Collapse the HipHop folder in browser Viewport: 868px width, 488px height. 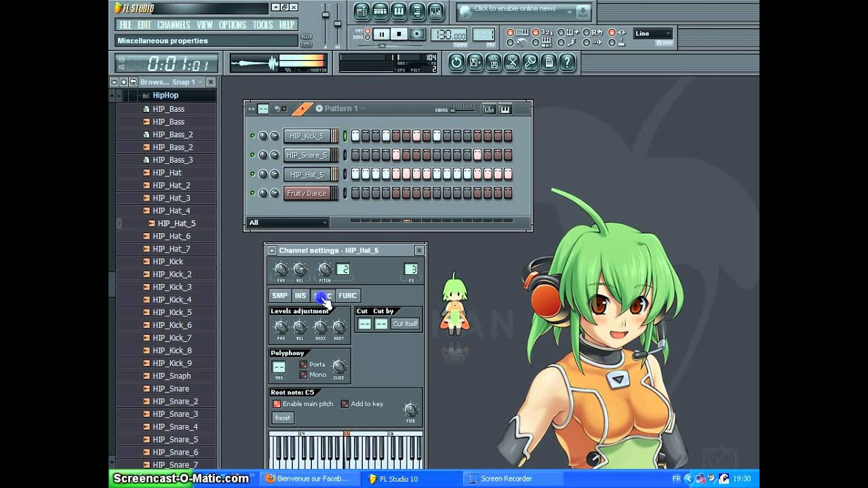point(165,96)
